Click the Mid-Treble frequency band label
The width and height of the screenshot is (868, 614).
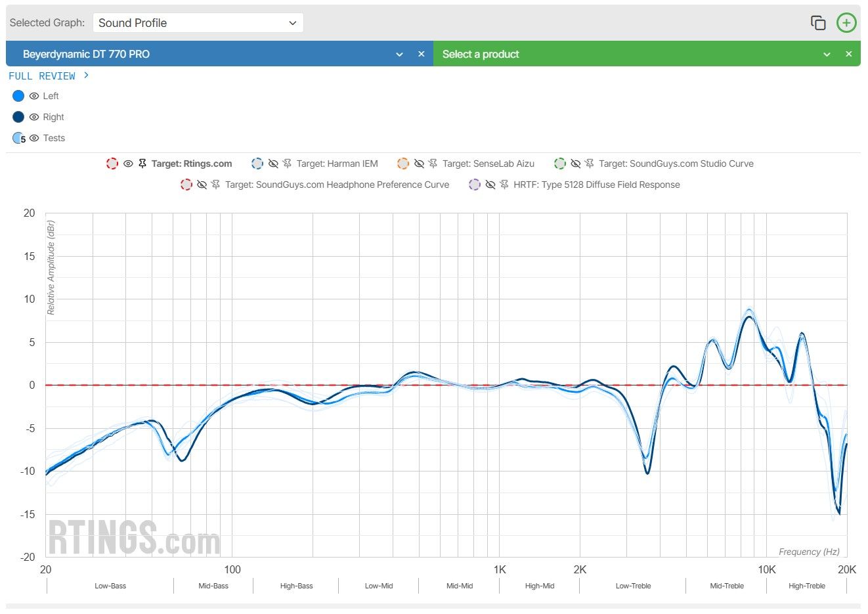[x=727, y=586]
